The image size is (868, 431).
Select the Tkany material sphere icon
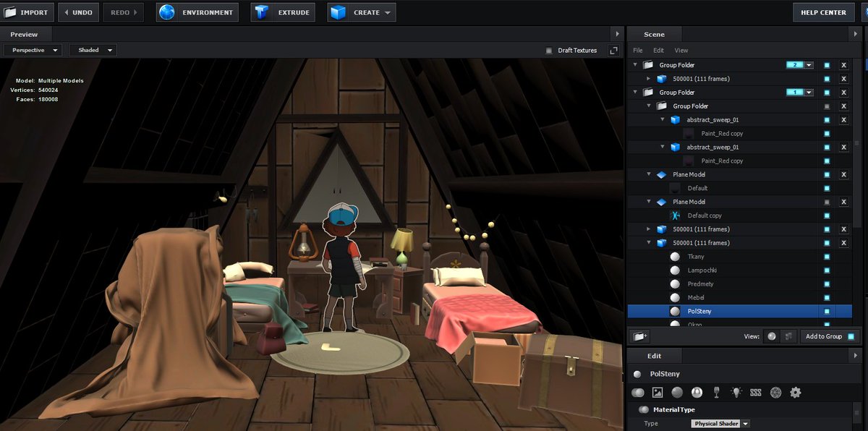[x=676, y=257]
